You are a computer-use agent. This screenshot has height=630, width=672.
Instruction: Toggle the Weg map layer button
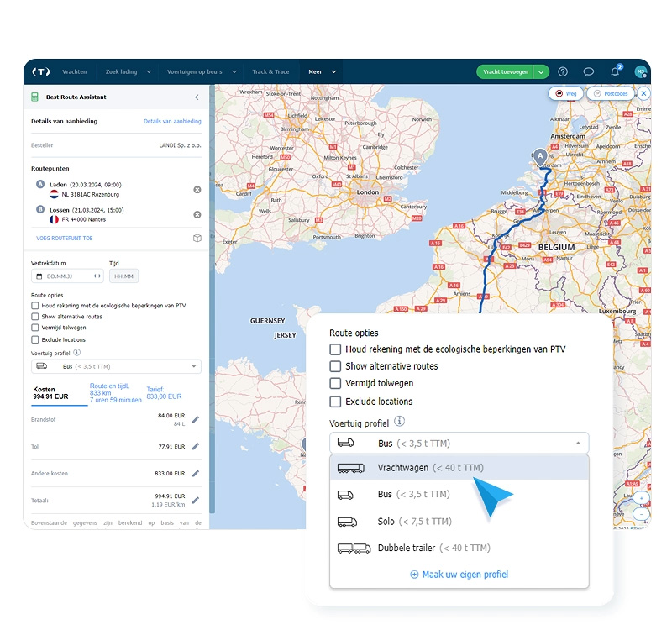tap(565, 93)
